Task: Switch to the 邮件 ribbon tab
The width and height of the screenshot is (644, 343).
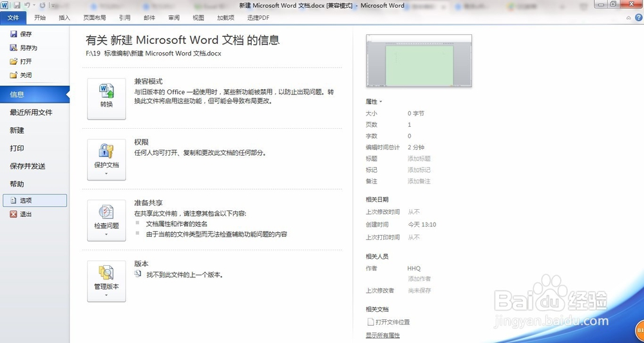Action: click(149, 17)
